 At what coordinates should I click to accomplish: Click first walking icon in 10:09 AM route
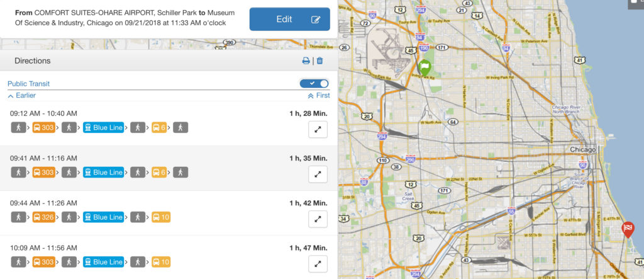point(18,262)
